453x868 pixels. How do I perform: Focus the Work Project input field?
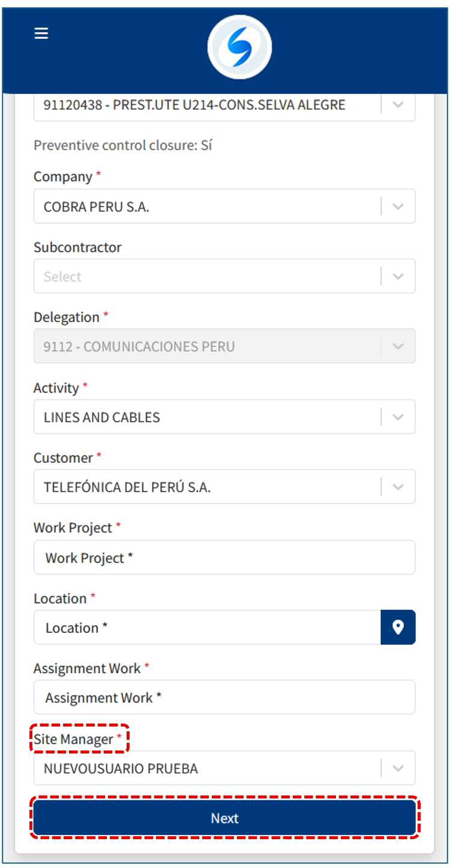pos(224,557)
